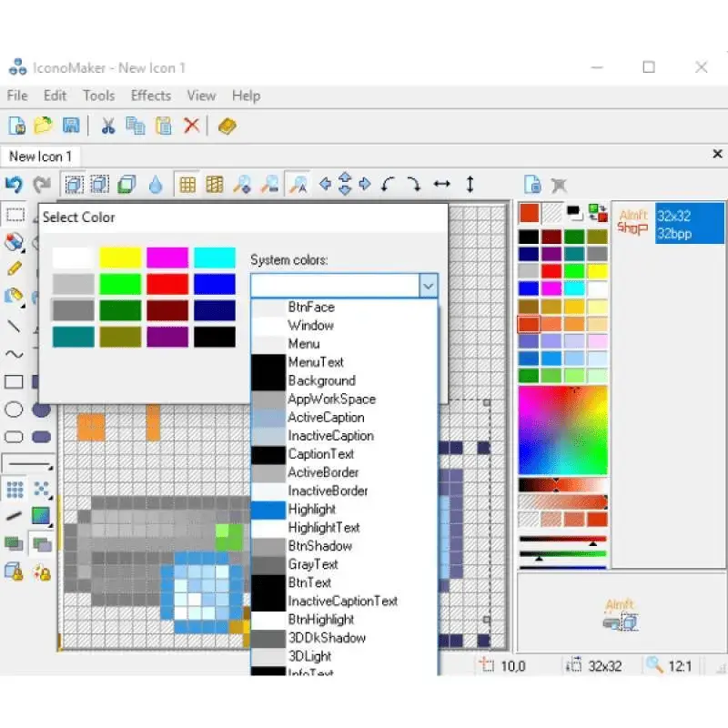Open the Tools menu
This screenshot has height=728, width=728.
coord(98,96)
